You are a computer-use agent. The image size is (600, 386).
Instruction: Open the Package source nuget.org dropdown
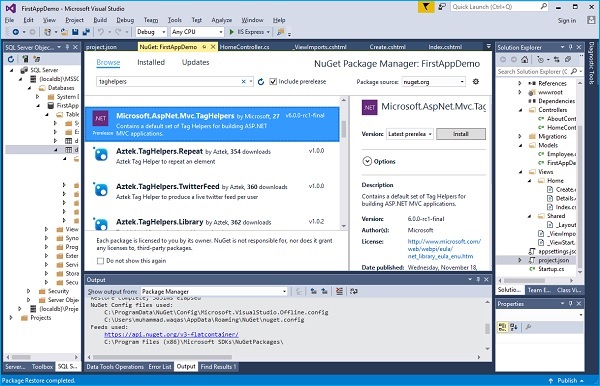(x=434, y=81)
